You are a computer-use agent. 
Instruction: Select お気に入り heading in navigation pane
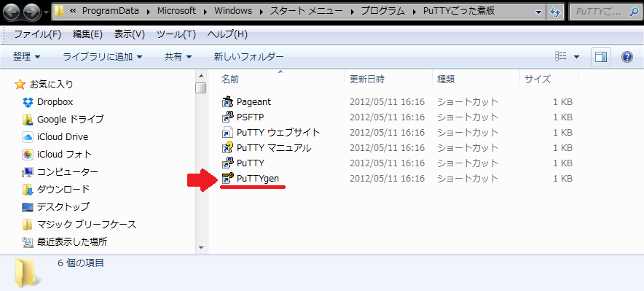coord(51,85)
